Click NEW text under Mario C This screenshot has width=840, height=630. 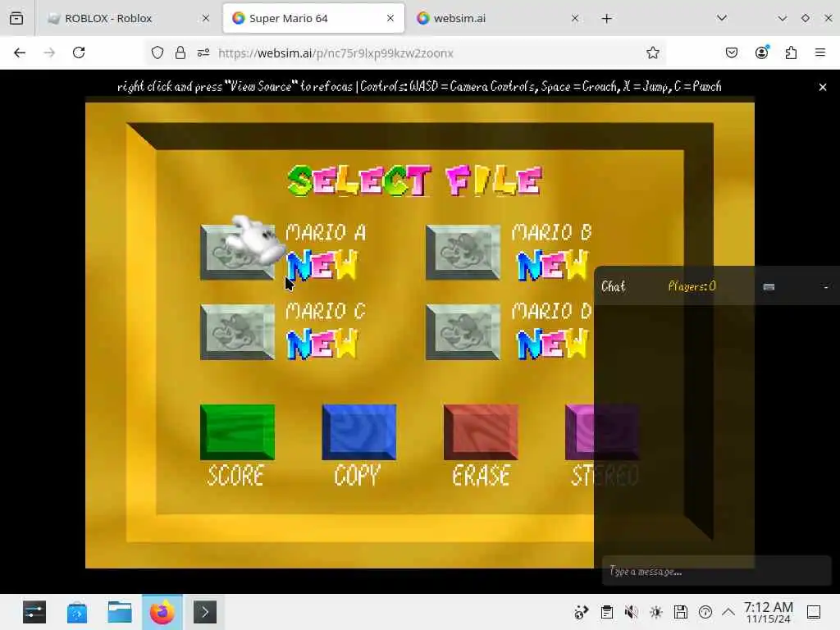[x=322, y=344]
